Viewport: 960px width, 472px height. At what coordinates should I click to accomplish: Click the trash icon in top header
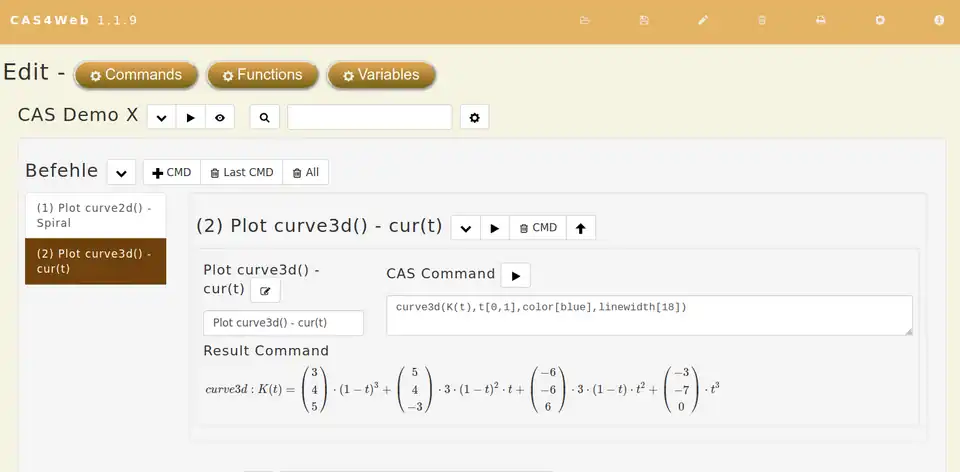pyautogui.click(x=762, y=20)
